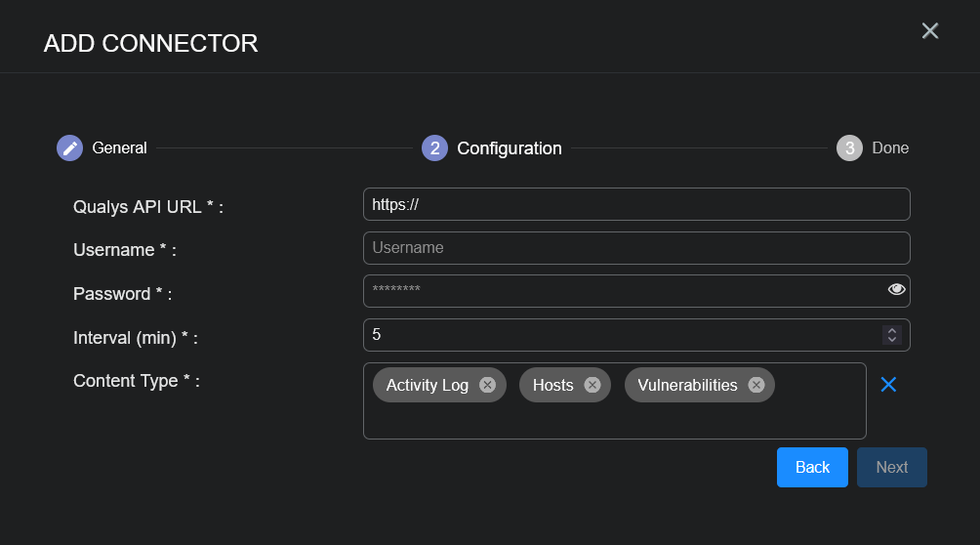Decrease the interval value using down arrow
The height and width of the screenshot is (545, 980).
[x=891, y=340]
